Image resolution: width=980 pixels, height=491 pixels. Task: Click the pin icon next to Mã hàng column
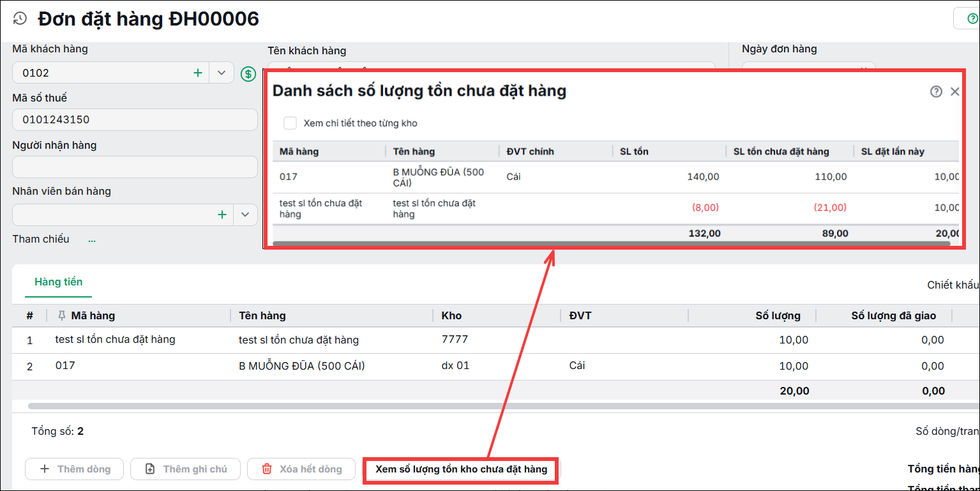62,315
